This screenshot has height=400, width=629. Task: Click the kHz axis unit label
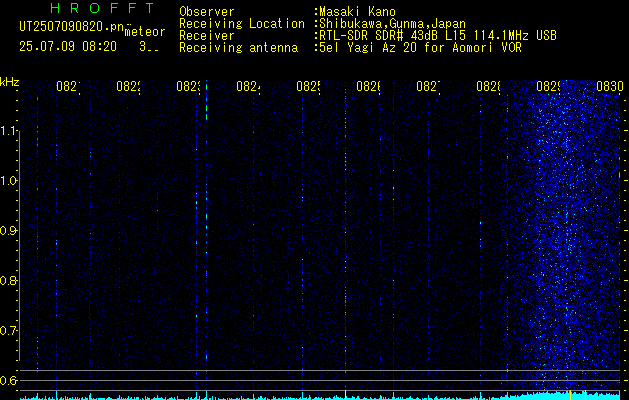9,82
